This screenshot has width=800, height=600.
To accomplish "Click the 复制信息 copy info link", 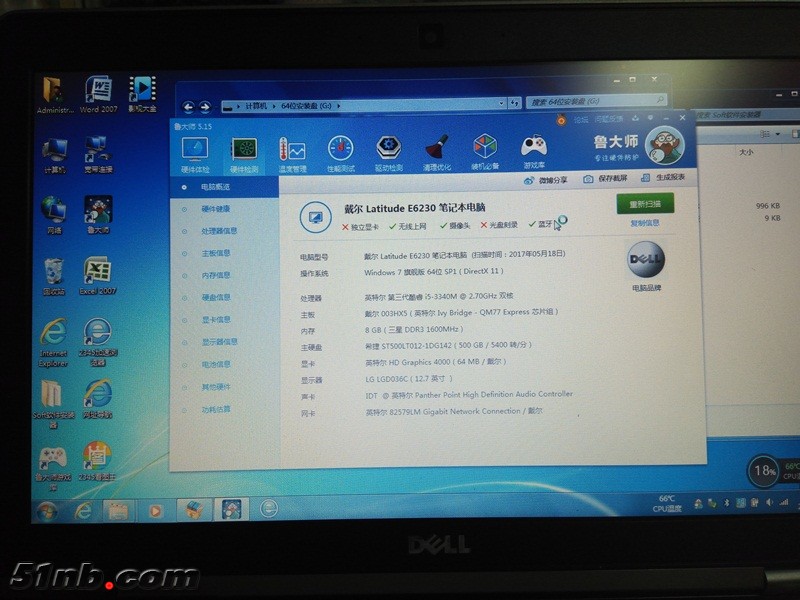I will 645,223.
